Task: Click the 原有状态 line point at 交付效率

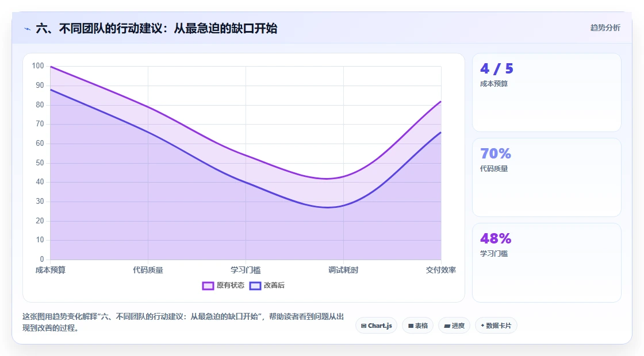Action: click(x=440, y=101)
